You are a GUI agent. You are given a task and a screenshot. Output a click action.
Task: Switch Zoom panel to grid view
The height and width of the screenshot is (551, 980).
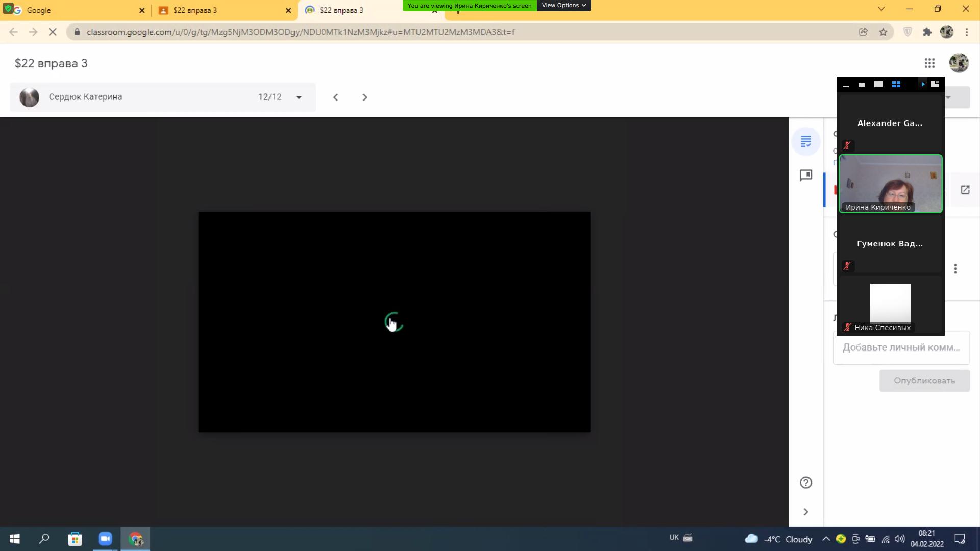pyautogui.click(x=896, y=85)
